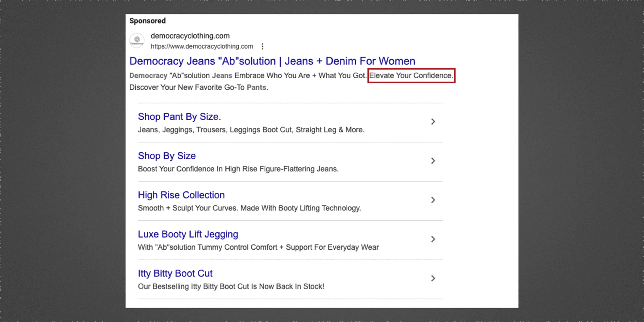Click the democracyclothing.com site name

(x=190, y=36)
